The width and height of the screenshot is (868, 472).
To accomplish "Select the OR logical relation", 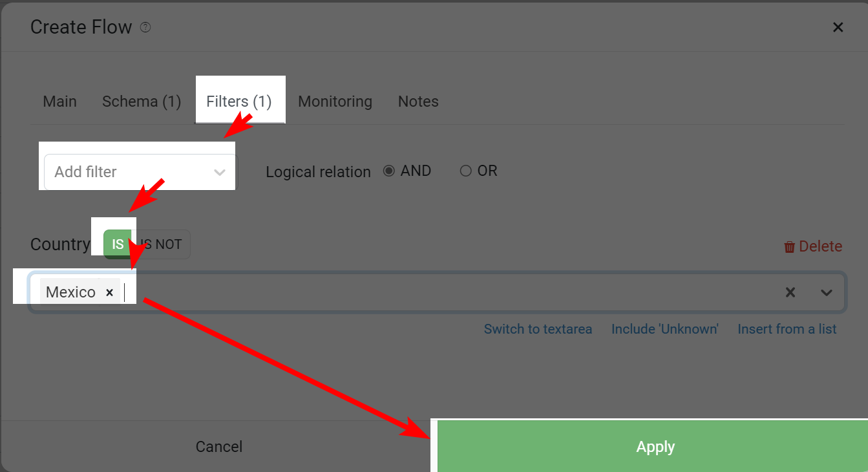I will [x=478, y=171].
